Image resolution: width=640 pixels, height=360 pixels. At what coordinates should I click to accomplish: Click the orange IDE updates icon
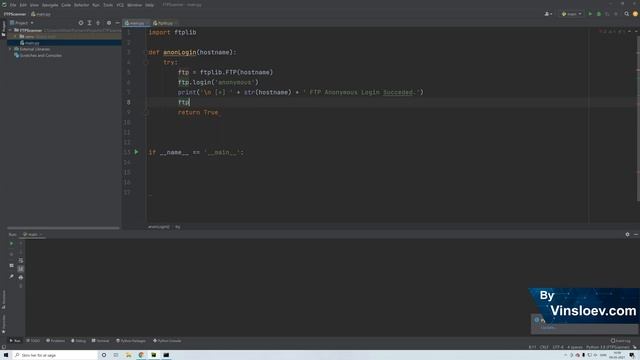tap(635, 14)
